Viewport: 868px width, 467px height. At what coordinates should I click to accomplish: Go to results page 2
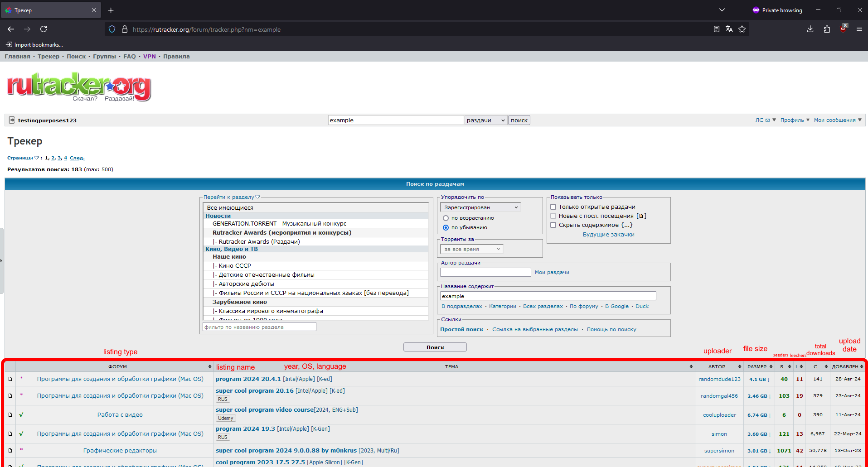(53, 158)
